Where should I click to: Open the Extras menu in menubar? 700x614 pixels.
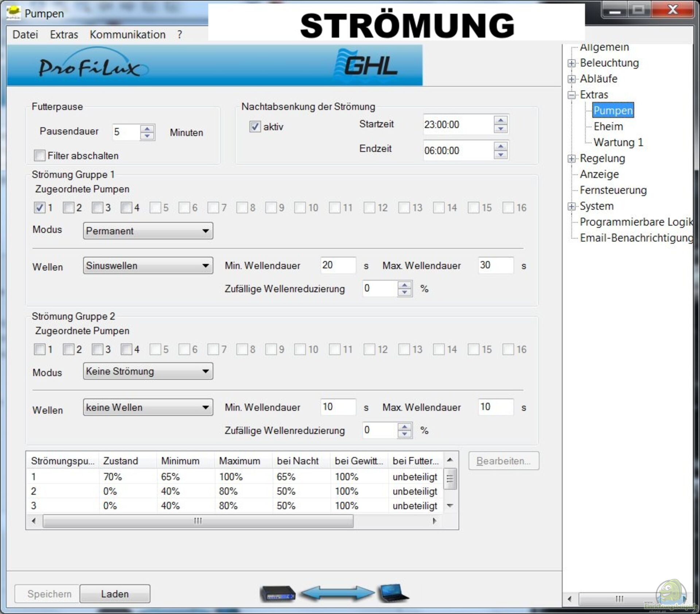pos(64,35)
